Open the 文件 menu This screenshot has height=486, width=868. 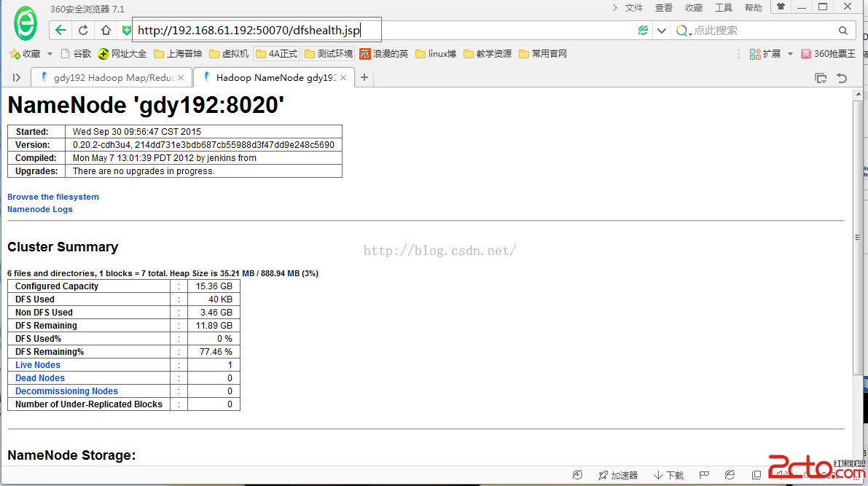634,8
